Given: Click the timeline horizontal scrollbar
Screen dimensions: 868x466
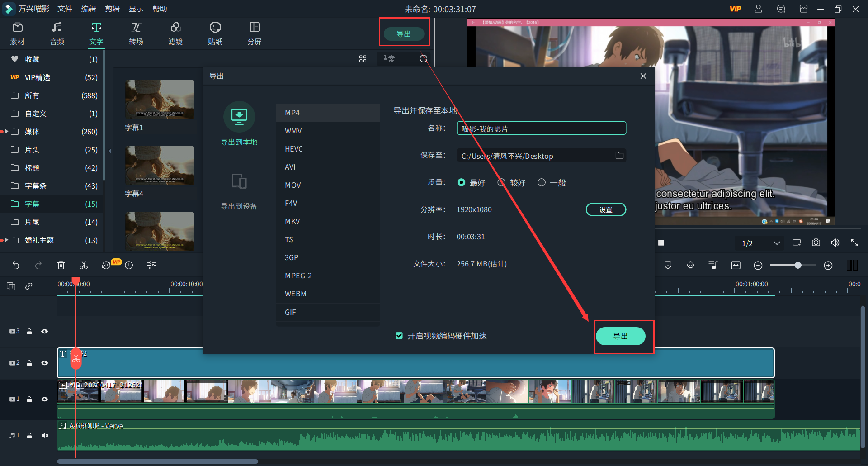Looking at the screenshot, I should click(x=157, y=461).
